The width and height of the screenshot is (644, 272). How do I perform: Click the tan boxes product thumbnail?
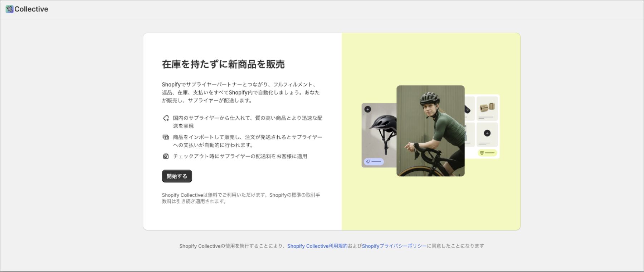coord(487,107)
